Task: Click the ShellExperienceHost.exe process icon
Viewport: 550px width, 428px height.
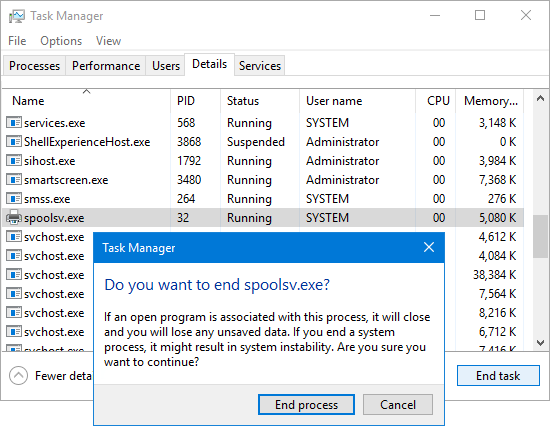Action: (14, 141)
